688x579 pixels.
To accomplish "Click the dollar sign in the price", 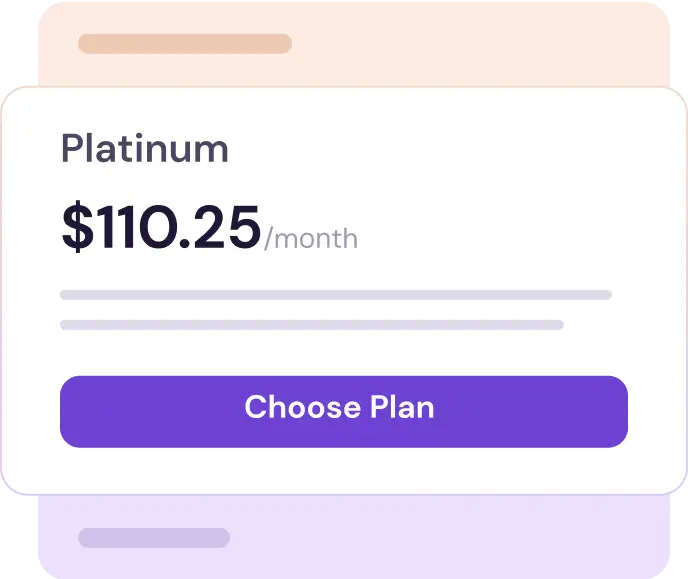I will 76,227.
